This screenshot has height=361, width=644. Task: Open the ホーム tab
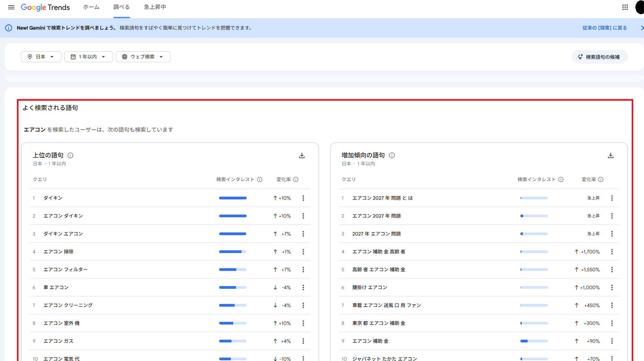tap(91, 7)
